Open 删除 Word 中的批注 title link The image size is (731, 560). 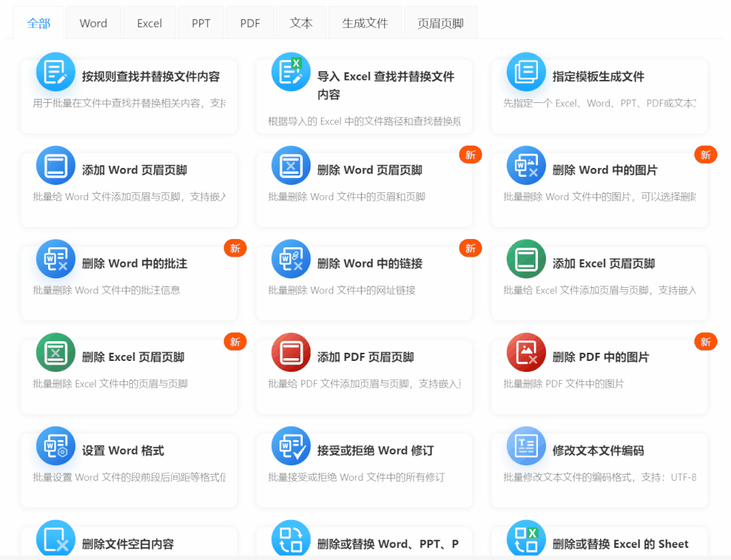pyautogui.click(x=134, y=263)
